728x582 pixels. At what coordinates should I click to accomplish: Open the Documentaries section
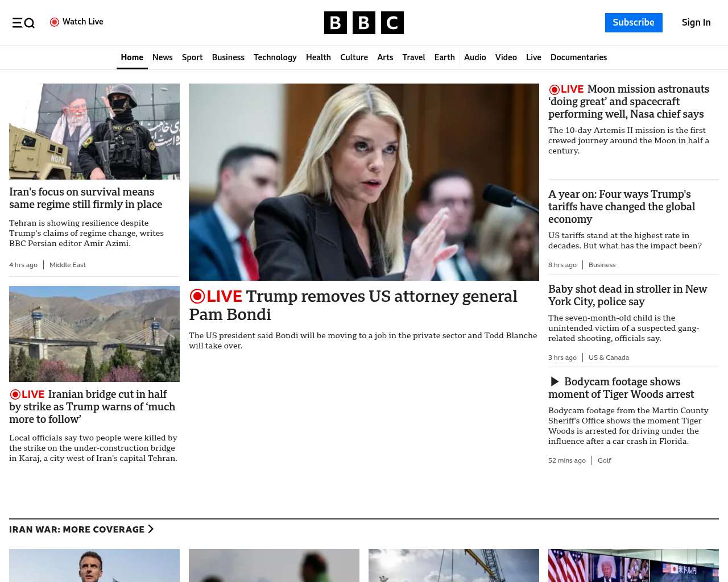coord(578,57)
